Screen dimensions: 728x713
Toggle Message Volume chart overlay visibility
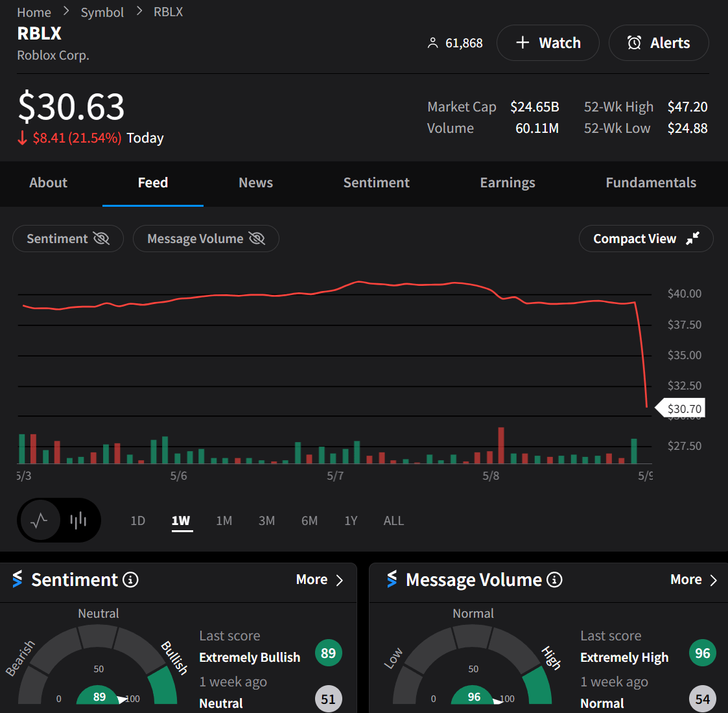click(x=205, y=239)
